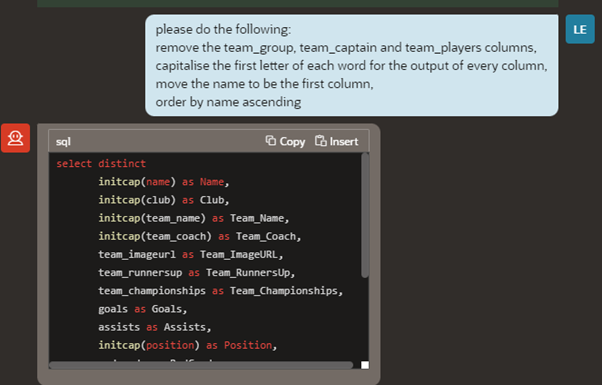Click the team_imageurl line of code
The width and height of the screenshot is (602, 385).
pos(190,254)
